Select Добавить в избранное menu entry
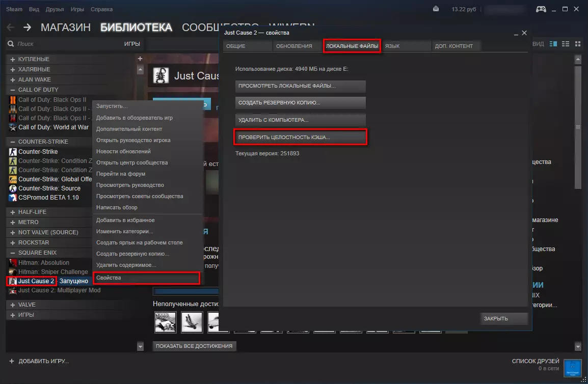This screenshot has width=588, height=384. click(x=147, y=220)
